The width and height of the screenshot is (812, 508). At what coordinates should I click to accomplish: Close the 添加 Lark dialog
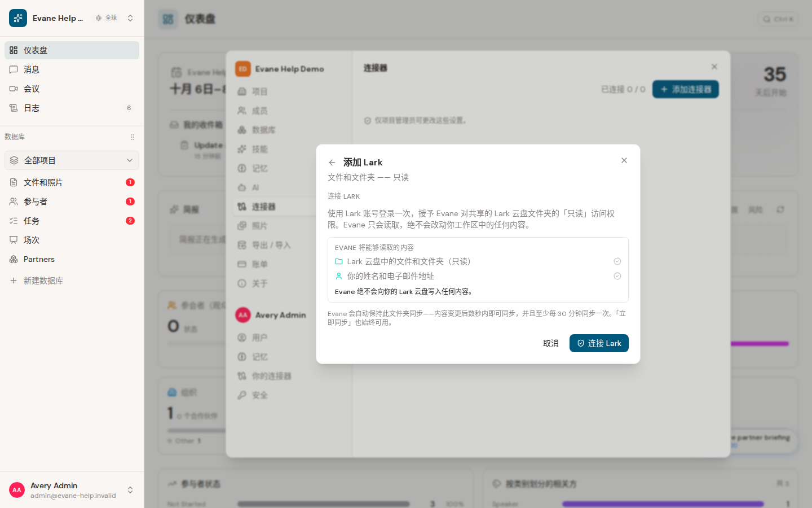coord(624,160)
